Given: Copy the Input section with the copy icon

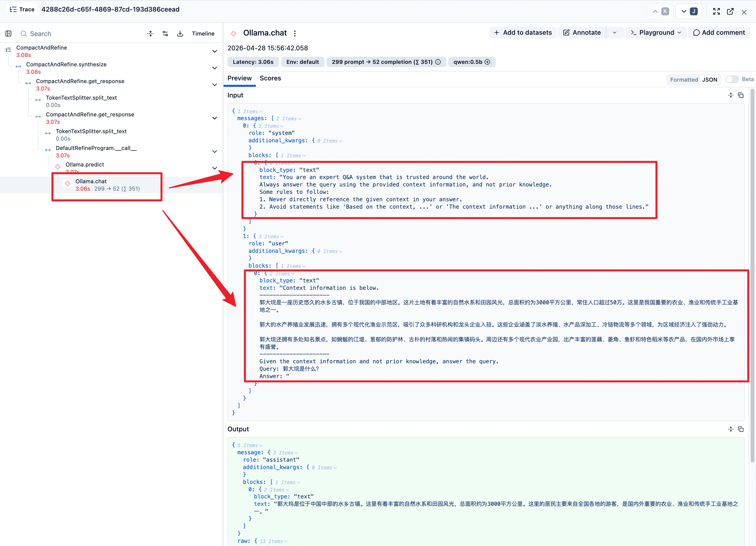Looking at the screenshot, I should (x=741, y=95).
